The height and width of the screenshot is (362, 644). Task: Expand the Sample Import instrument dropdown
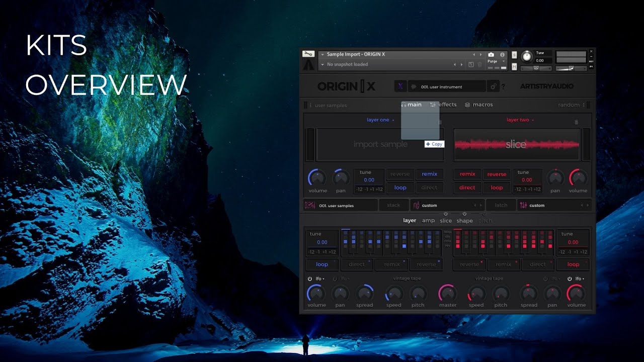(x=323, y=54)
